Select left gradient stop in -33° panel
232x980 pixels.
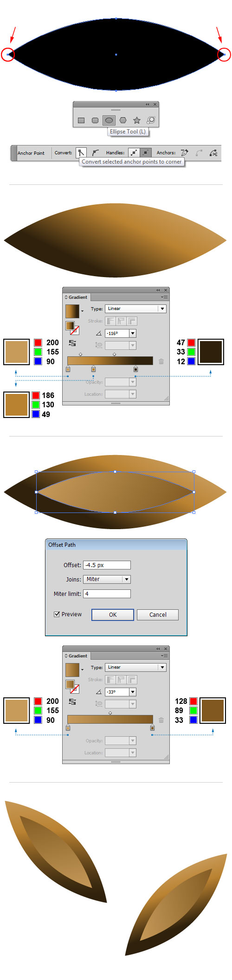68,727
